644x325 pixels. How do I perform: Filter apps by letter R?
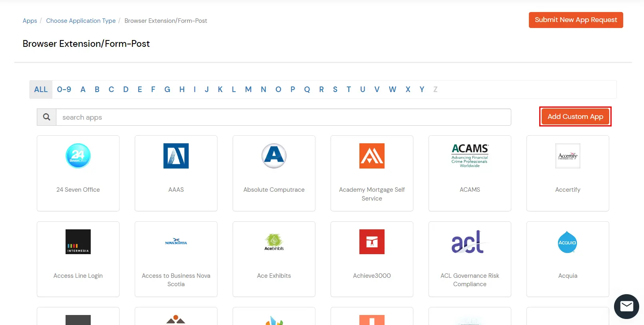point(321,89)
